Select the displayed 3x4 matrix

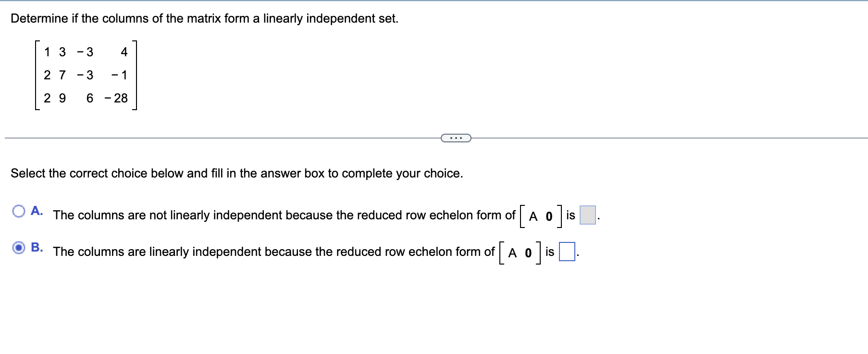pyautogui.click(x=85, y=75)
